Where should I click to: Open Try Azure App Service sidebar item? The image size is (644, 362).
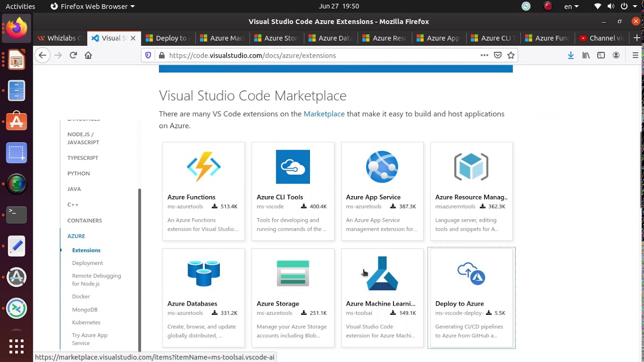point(90,339)
